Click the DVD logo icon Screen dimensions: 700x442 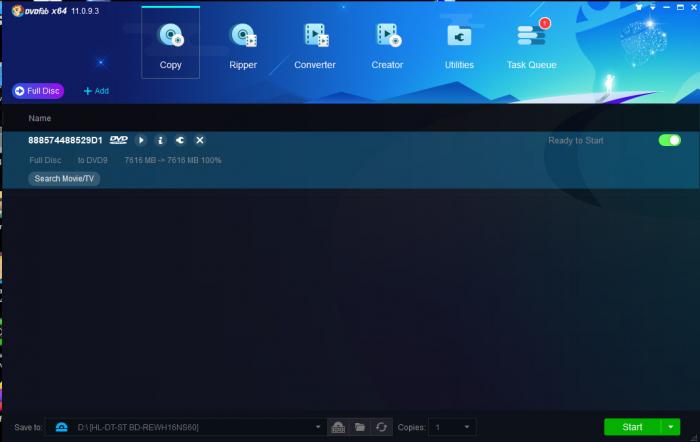click(x=119, y=140)
